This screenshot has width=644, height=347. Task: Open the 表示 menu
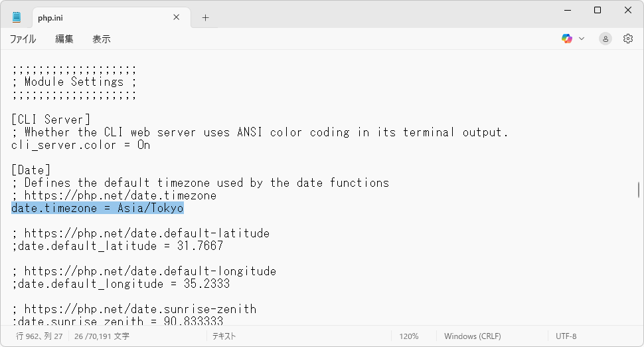pyautogui.click(x=102, y=39)
